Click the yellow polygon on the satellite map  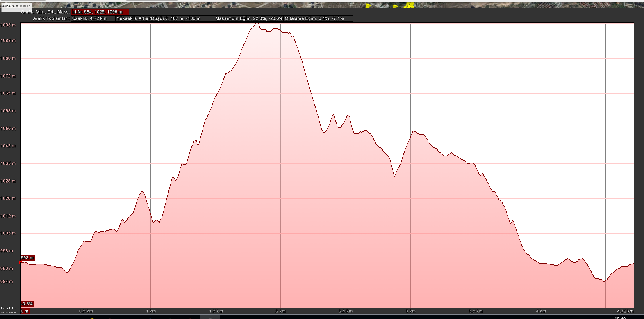[x=409, y=5]
